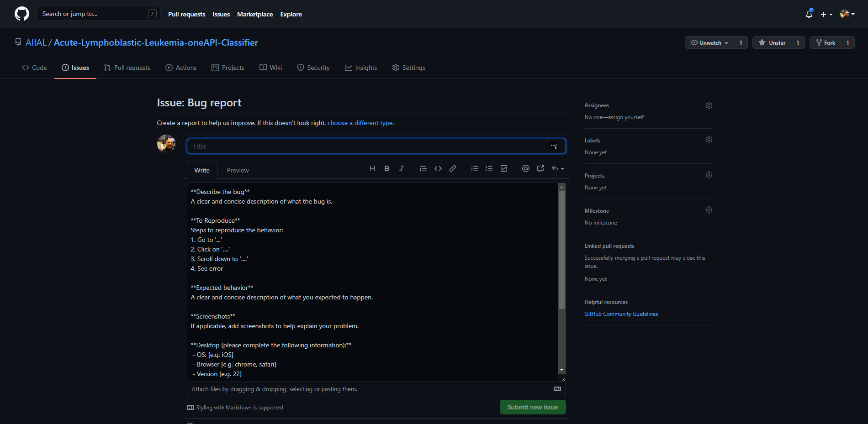Add a numbered list
This screenshot has width=868, height=424.
coord(489,168)
